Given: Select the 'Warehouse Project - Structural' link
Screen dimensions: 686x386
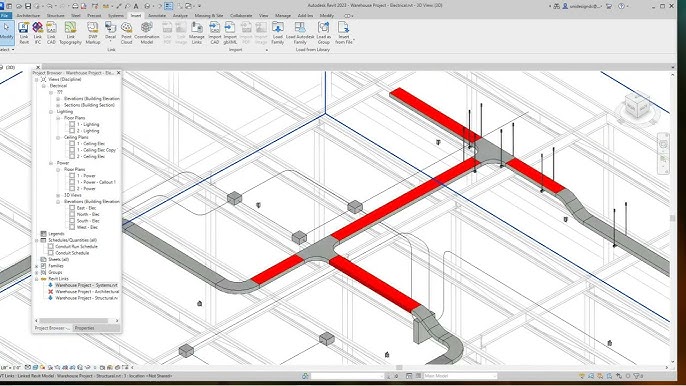Looking at the screenshot, I should tap(87, 298).
